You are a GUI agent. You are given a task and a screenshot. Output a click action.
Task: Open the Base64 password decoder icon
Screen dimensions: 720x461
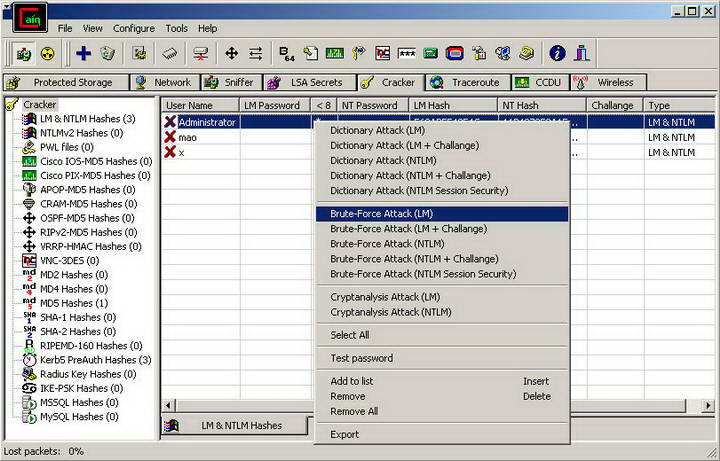coord(287,53)
